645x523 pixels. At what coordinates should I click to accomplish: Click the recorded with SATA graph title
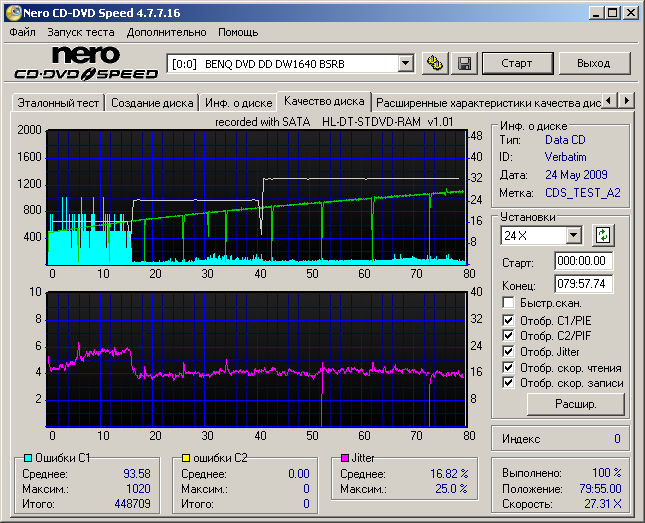(x=334, y=122)
